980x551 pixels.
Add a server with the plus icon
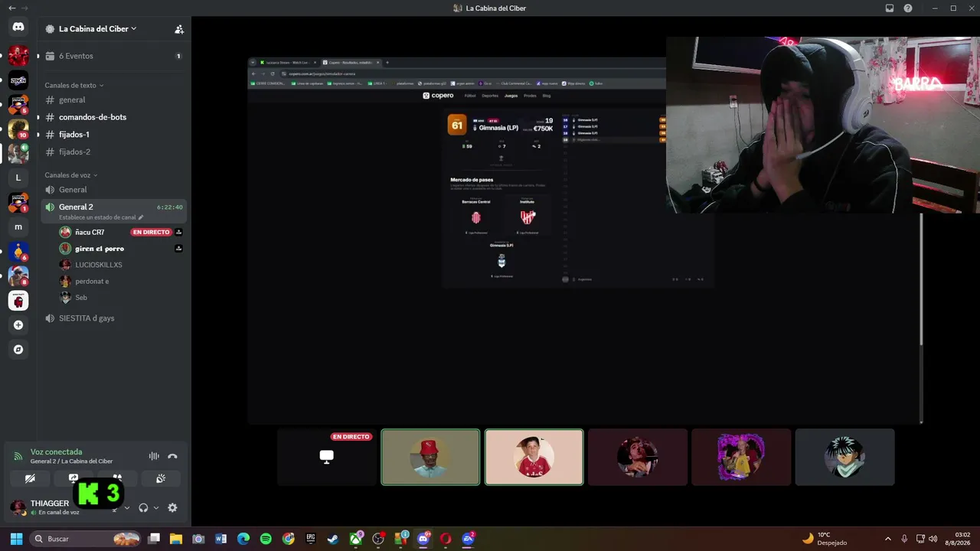(18, 325)
